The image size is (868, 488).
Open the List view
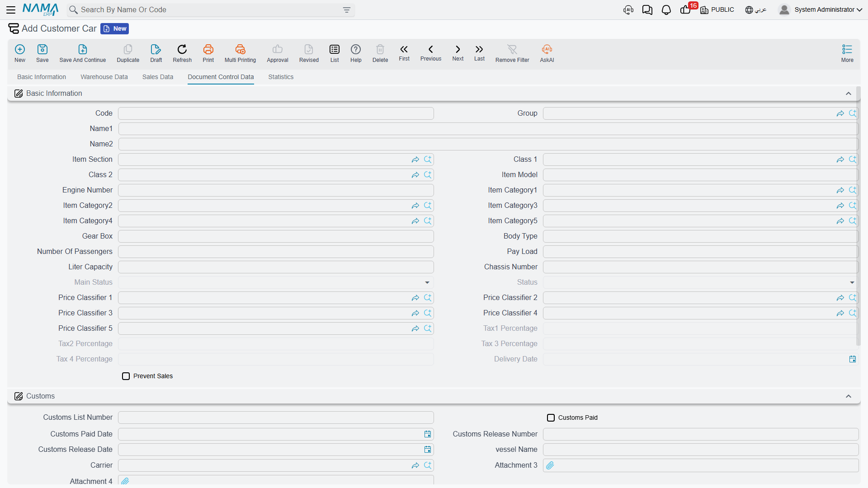pyautogui.click(x=335, y=53)
